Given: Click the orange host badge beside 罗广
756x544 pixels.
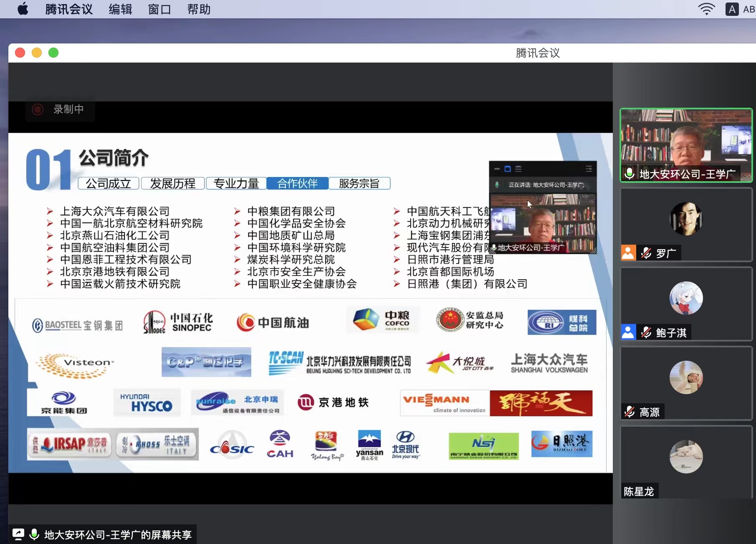Looking at the screenshot, I should pos(628,253).
